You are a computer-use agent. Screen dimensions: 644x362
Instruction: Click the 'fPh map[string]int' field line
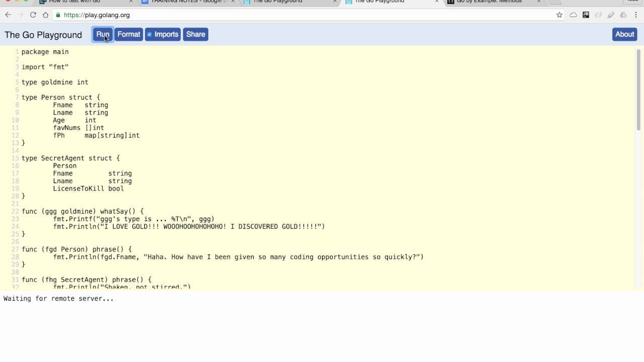click(96, 135)
